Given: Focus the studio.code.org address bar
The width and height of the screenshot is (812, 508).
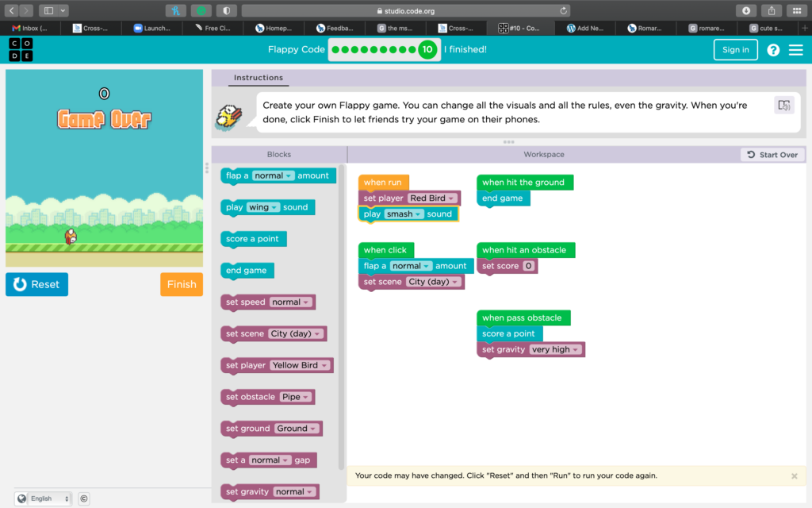Looking at the screenshot, I should 405,10.
